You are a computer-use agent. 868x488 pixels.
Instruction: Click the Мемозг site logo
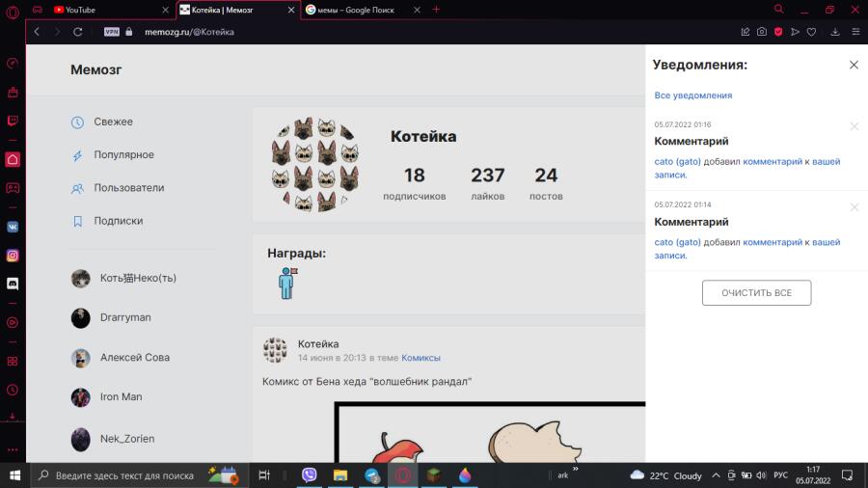pyautogui.click(x=95, y=69)
